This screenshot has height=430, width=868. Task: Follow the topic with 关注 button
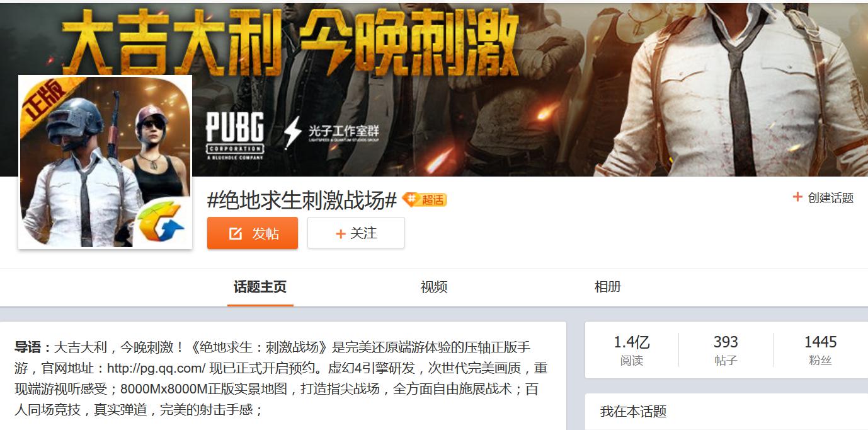point(356,233)
